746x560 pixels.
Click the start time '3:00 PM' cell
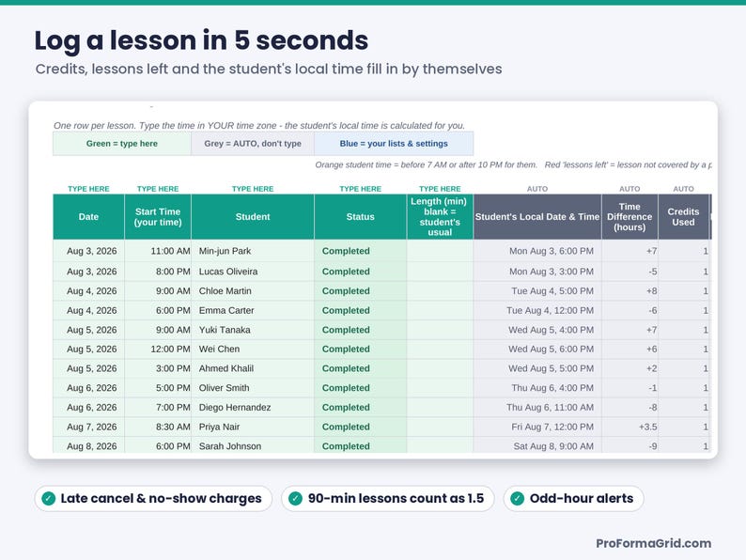(x=158, y=368)
